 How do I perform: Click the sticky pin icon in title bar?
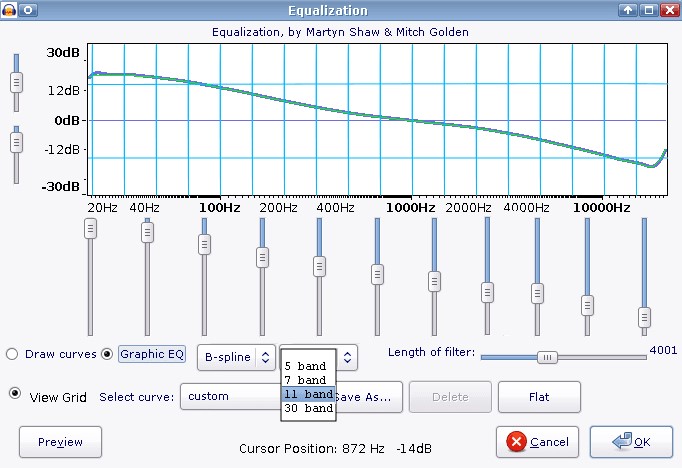tap(29, 10)
